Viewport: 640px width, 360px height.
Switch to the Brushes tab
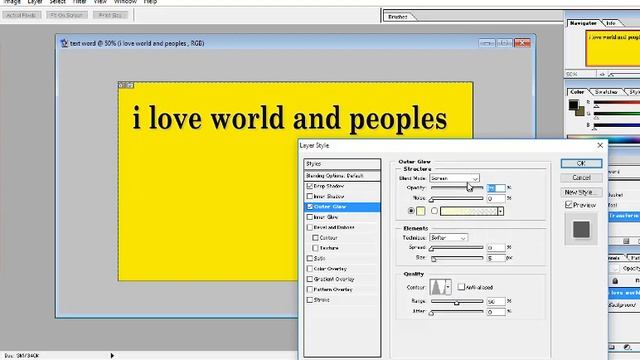[398, 17]
